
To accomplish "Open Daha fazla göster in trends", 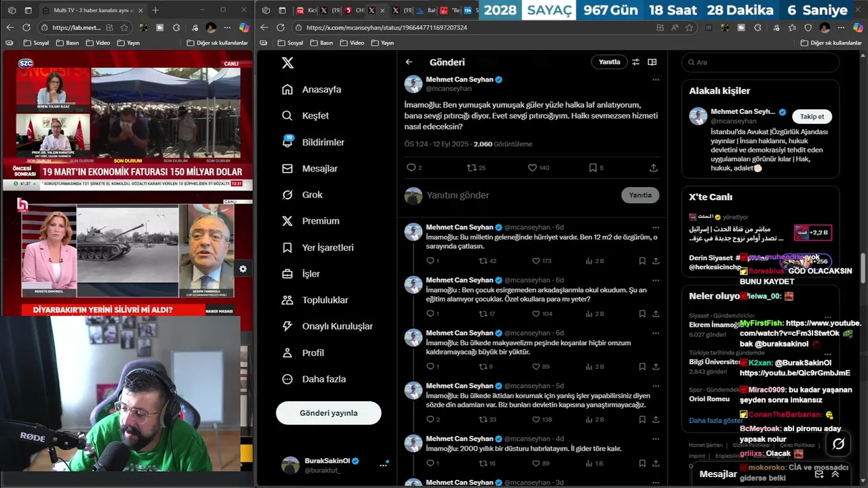I will (715, 420).
